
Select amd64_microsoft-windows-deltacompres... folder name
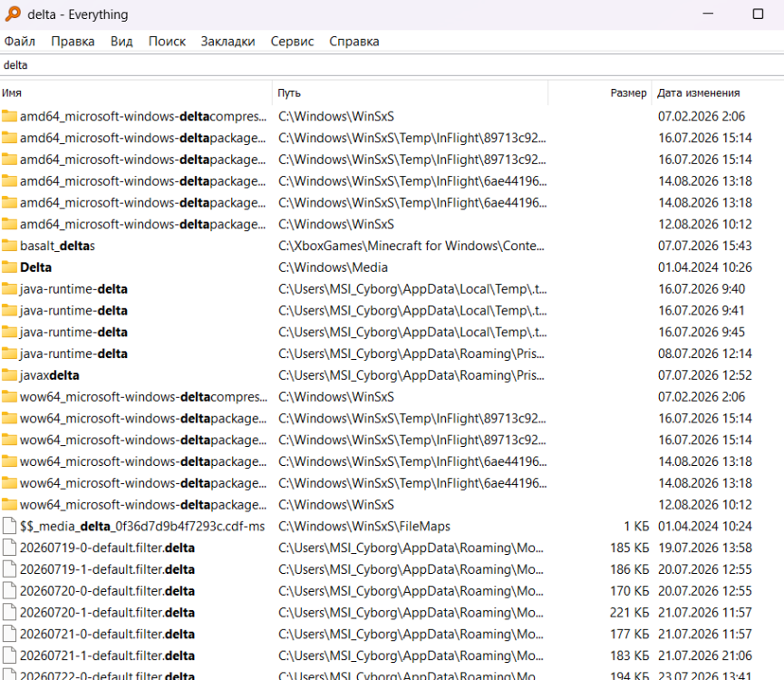143,116
